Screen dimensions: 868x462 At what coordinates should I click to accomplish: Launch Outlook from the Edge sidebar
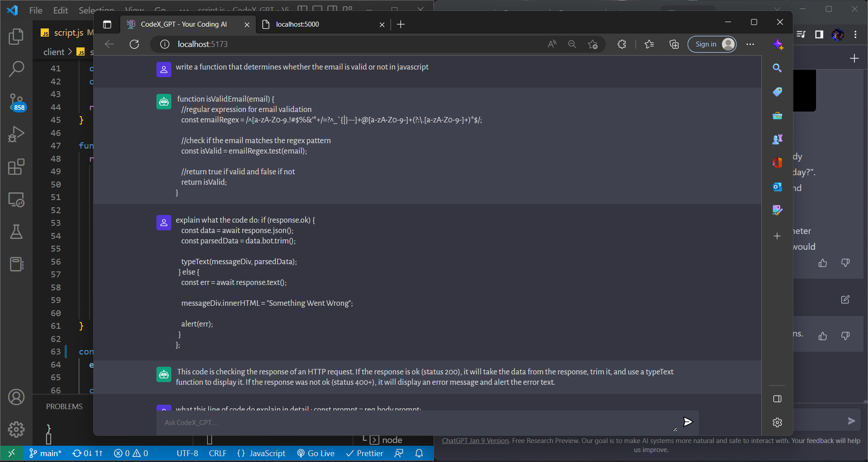(x=777, y=187)
